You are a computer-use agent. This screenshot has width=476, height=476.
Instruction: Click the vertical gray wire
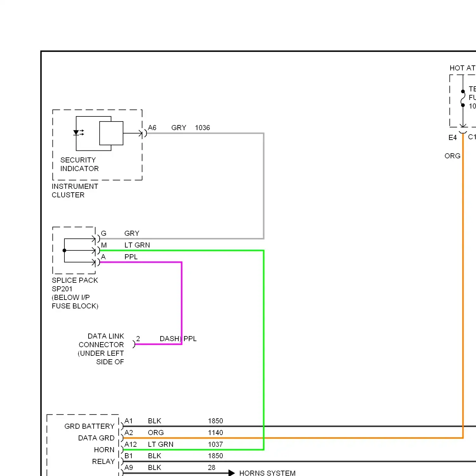(x=263, y=186)
